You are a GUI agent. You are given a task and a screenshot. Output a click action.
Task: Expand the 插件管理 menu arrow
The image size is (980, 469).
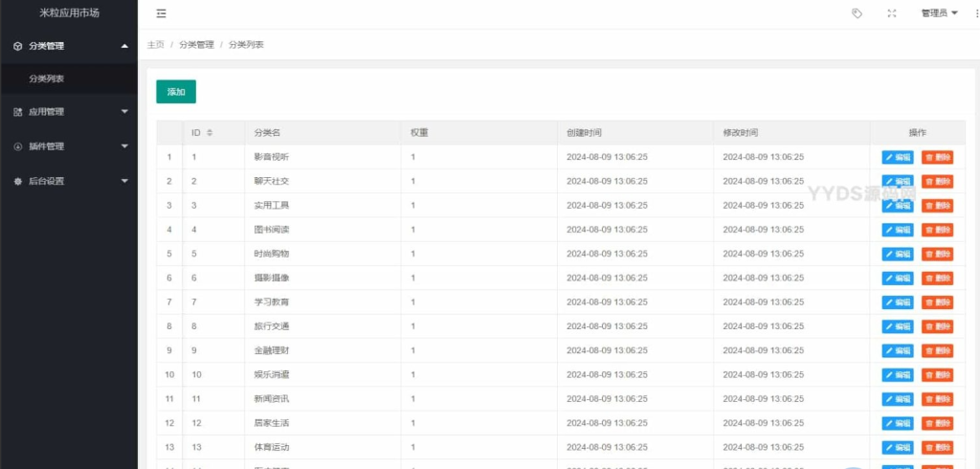pyautogui.click(x=124, y=146)
